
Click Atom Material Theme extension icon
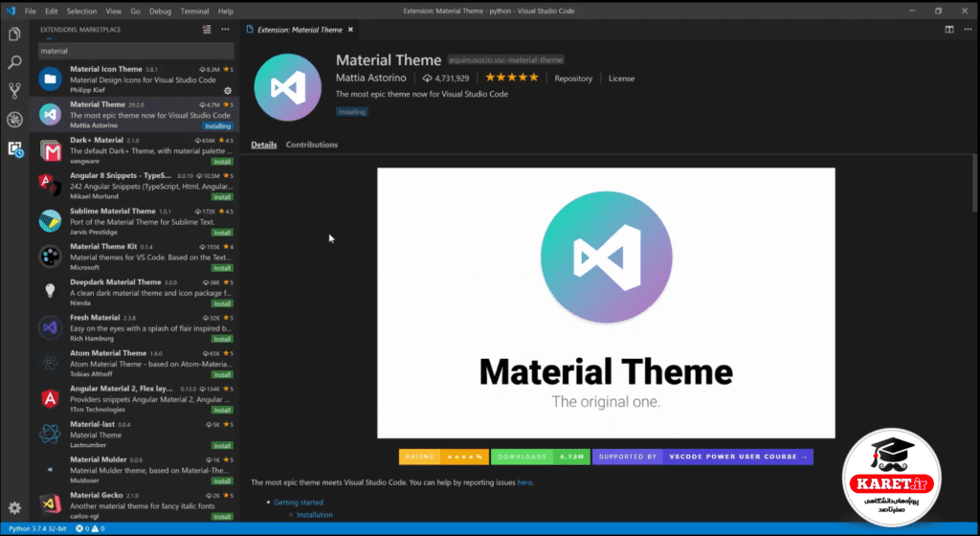tap(50, 363)
